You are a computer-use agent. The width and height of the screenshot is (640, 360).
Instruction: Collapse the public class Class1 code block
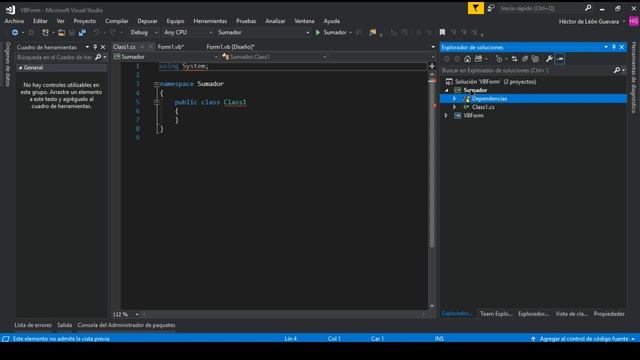157,102
